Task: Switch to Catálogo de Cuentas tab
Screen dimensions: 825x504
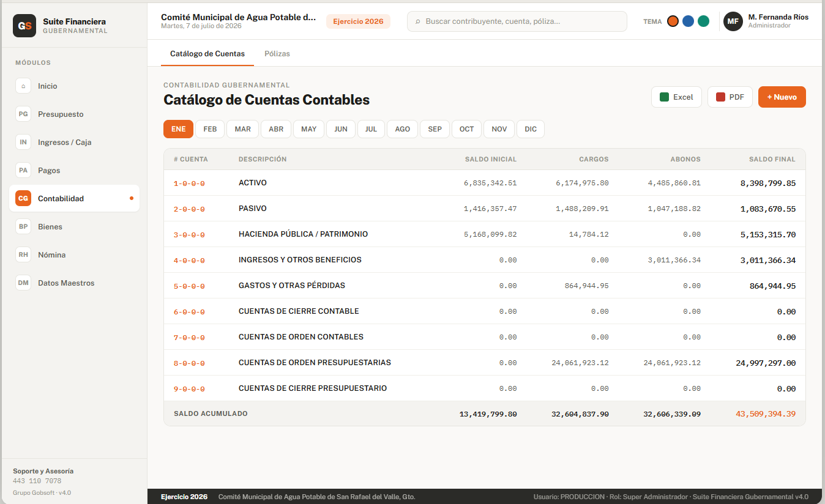Action: click(x=207, y=54)
